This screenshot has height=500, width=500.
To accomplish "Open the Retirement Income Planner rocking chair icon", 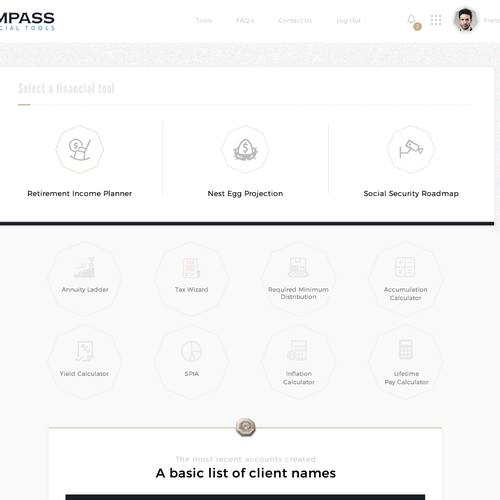I will (79, 149).
